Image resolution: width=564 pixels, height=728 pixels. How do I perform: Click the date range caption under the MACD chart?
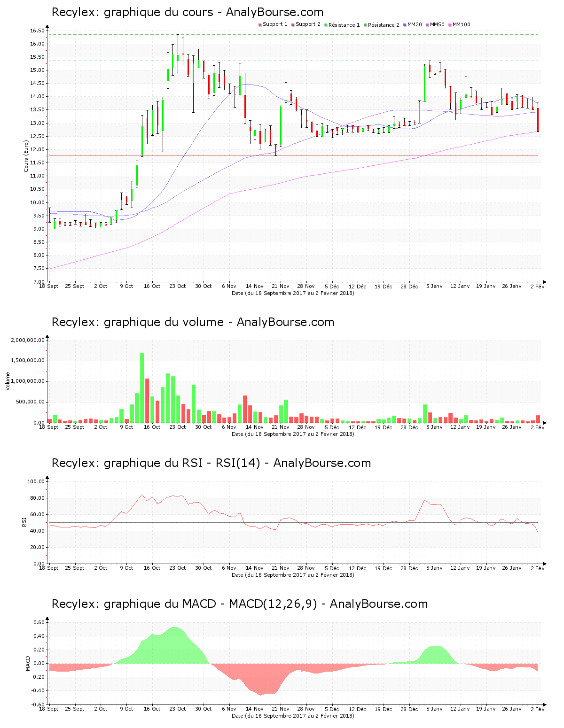(293, 716)
